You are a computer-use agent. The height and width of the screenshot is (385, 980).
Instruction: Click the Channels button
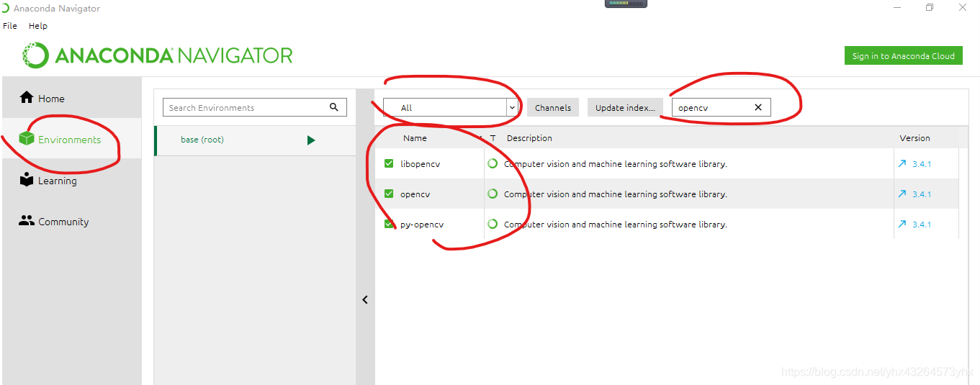pyautogui.click(x=553, y=108)
